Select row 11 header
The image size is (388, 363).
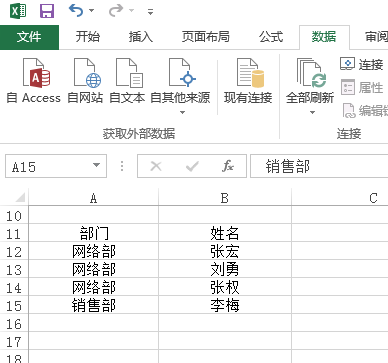(x=14, y=234)
